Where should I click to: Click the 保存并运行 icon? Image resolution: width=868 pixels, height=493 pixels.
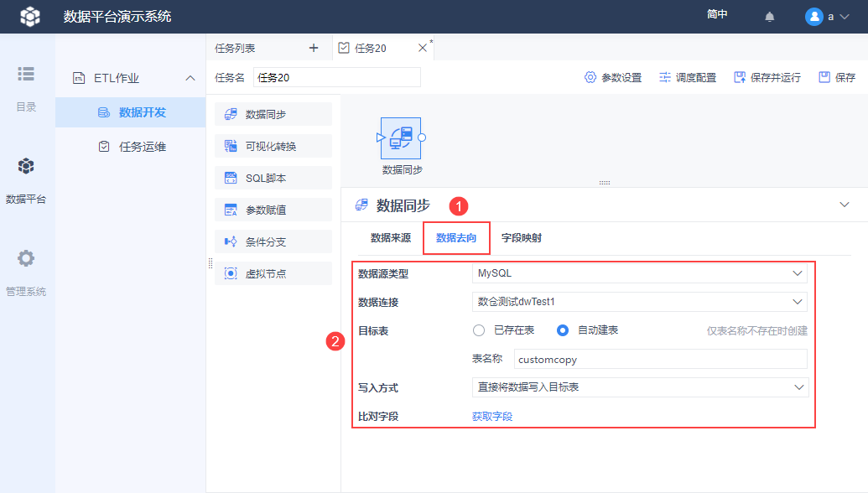(740, 77)
